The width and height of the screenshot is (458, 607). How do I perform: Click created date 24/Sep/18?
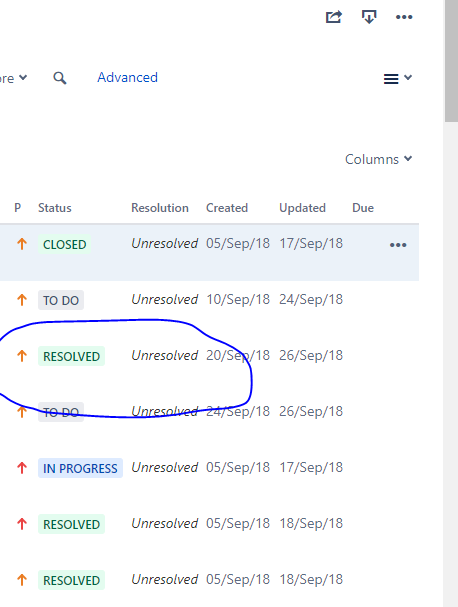click(238, 411)
